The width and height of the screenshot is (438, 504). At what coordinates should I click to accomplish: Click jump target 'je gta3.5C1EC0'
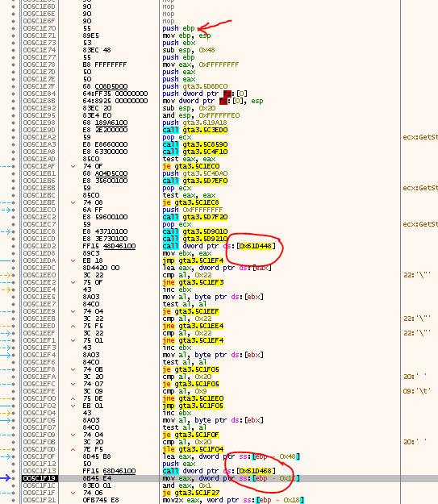191,166
